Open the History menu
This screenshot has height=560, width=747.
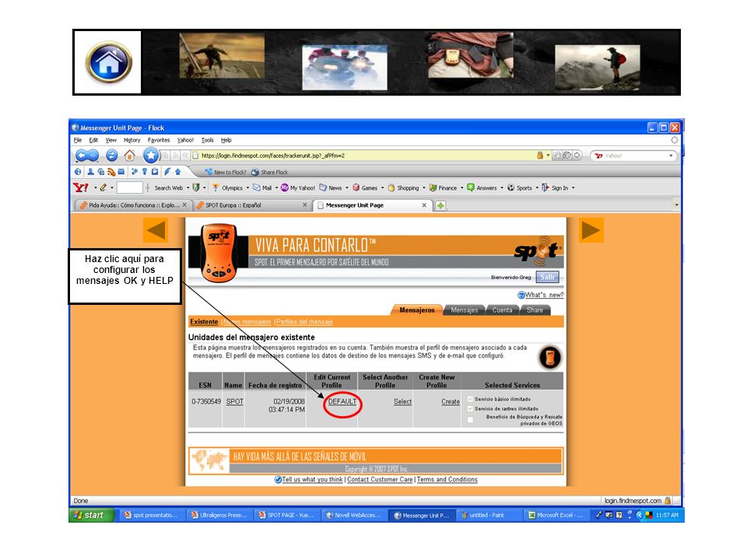(x=132, y=140)
